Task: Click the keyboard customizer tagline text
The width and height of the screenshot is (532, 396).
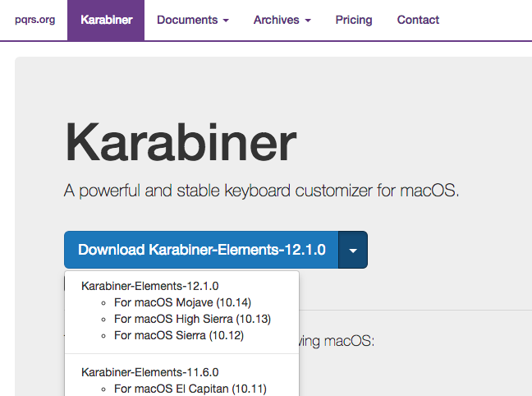Action: point(261,191)
